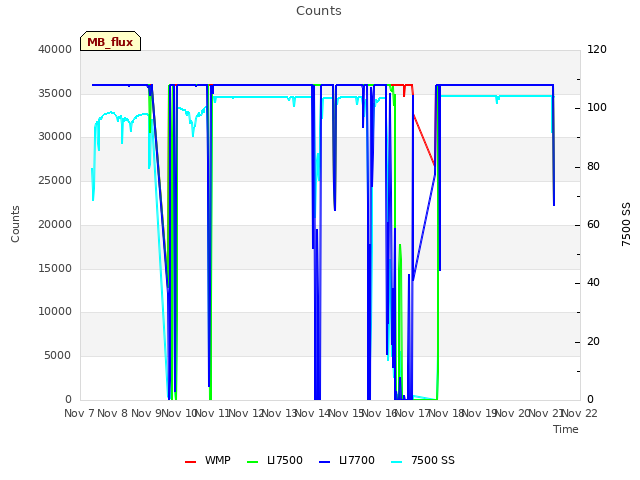640x480 pixels.
Task: Click the 40000 left axis tick label
Action: tap(55, 49)
